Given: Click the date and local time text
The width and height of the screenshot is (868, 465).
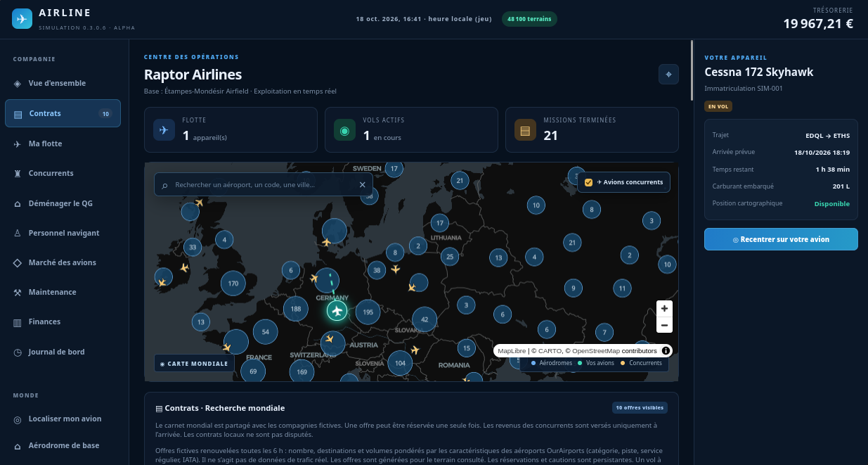Looking at the screenshot, I should [424, 19].
